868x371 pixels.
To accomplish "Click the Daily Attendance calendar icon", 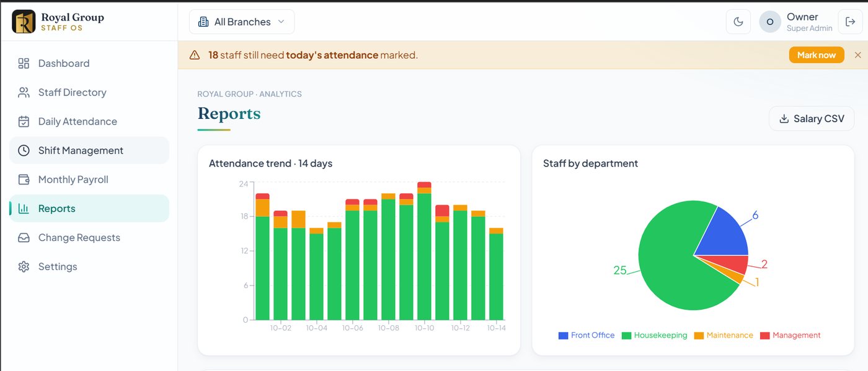I will click(24, 121).
